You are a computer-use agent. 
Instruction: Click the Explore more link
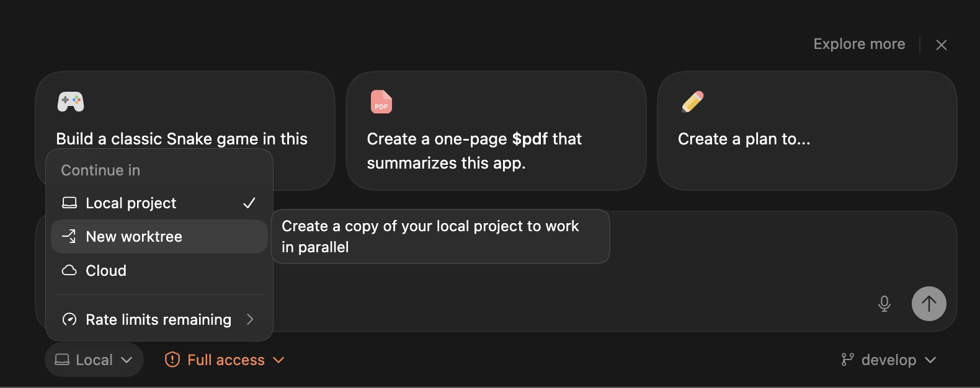click(x=859, y=44)
